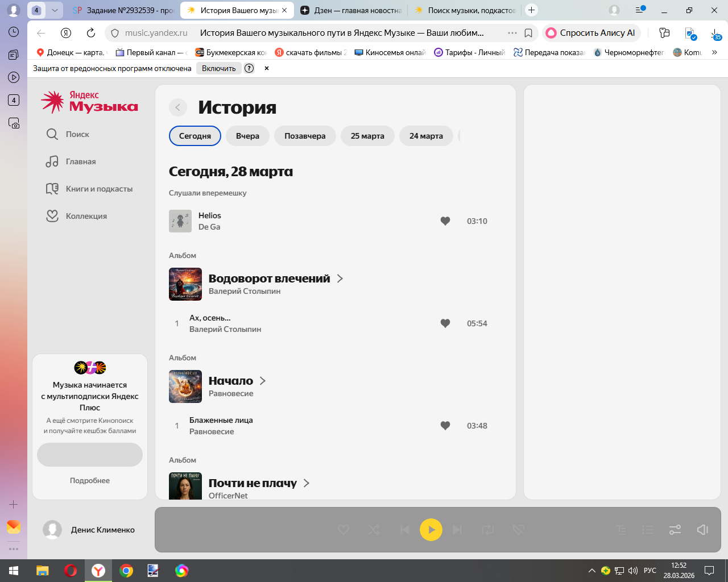Viewport: 728px width, 582px height.
Task: Open browser downloads icon
Action: (x=716, y=34)
